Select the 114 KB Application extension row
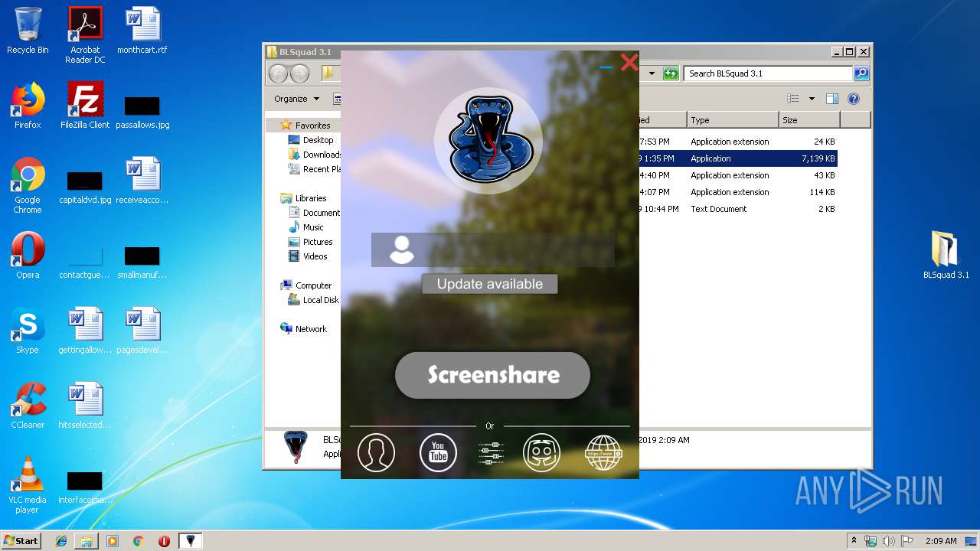980x551 pixels. [737, 192]
